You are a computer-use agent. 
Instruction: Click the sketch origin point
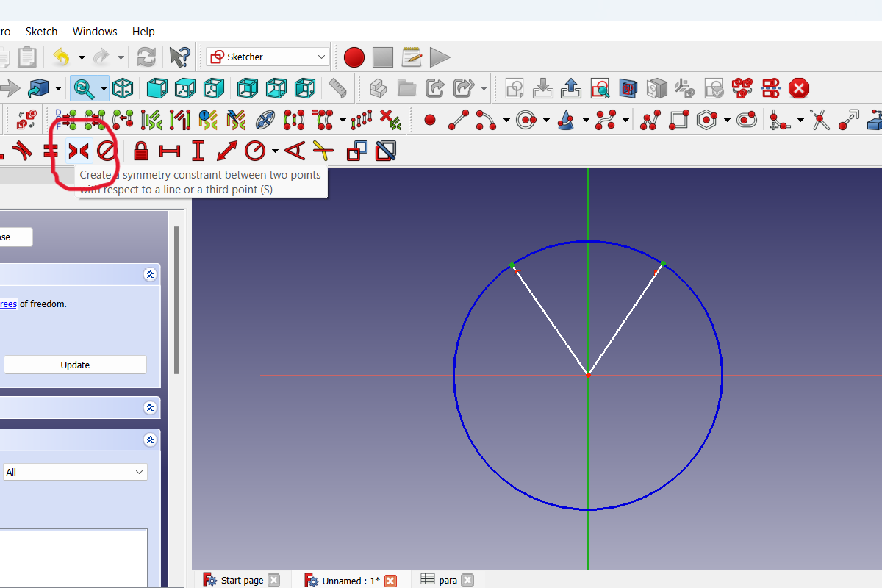pyautogui.click(x=588, y=375)
